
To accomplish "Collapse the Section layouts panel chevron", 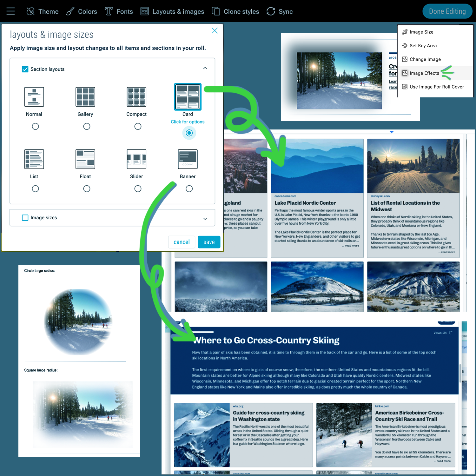I will [x=205, y=68].
